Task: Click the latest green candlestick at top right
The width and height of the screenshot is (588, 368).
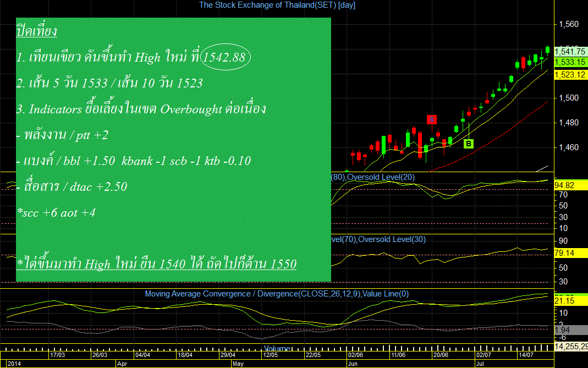Action: coord(548,50)
